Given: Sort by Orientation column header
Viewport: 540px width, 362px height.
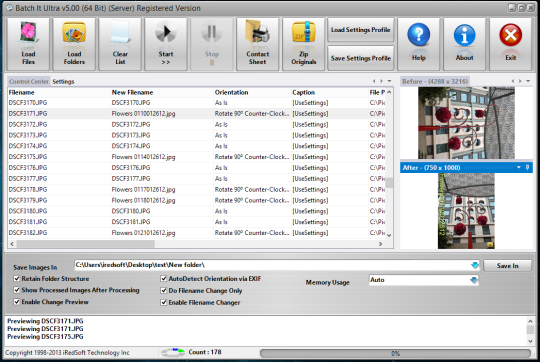Looking at the screenshot, I should pyautogui.click(x=252, y=92).
